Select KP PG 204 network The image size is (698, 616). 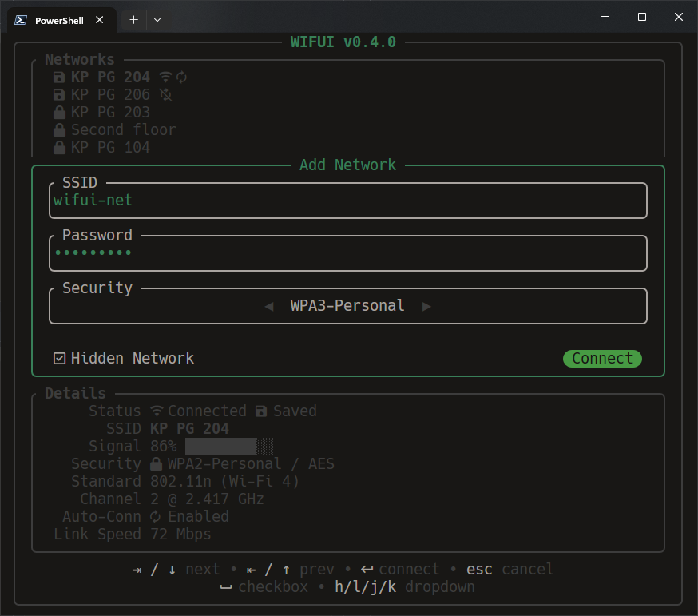110,77
